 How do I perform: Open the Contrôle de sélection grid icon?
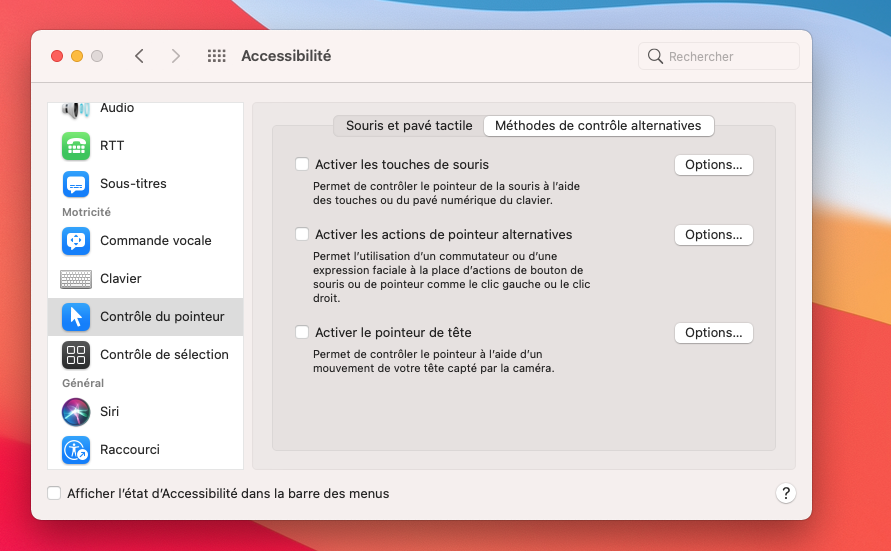click(76, 355)
